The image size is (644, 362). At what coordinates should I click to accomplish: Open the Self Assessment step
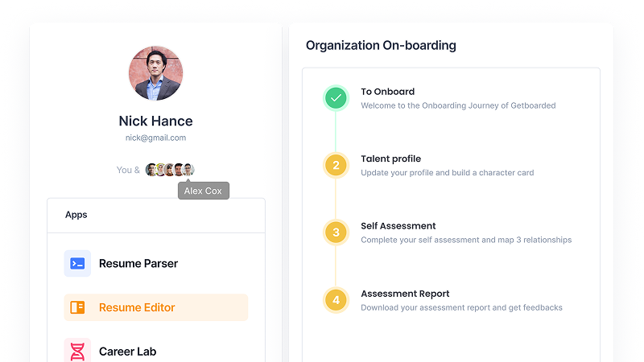pyautogui.click(x=398, y=226)
